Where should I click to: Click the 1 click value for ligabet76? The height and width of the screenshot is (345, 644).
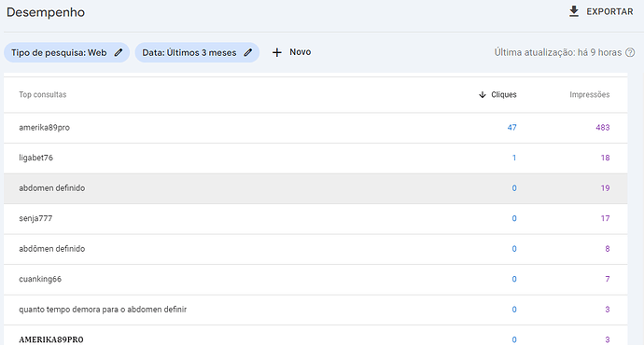(x=514, y=158)
